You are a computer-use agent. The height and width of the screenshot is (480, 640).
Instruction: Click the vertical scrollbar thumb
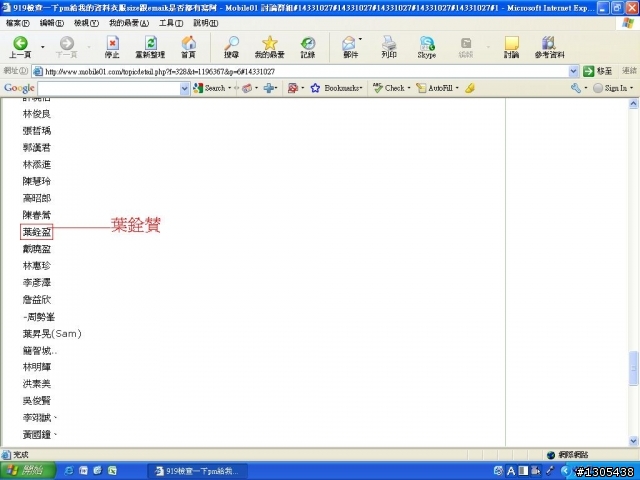tap(633, 368)
